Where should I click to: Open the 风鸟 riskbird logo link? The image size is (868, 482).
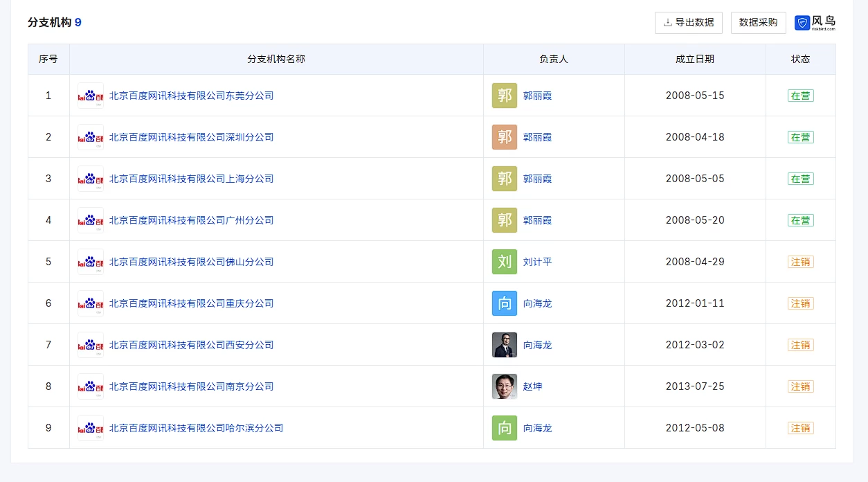tap(815, 23)
